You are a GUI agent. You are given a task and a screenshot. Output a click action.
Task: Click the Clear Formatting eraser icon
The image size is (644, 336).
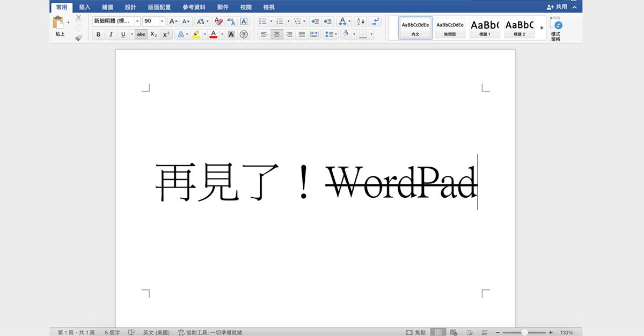pos(218,21)
